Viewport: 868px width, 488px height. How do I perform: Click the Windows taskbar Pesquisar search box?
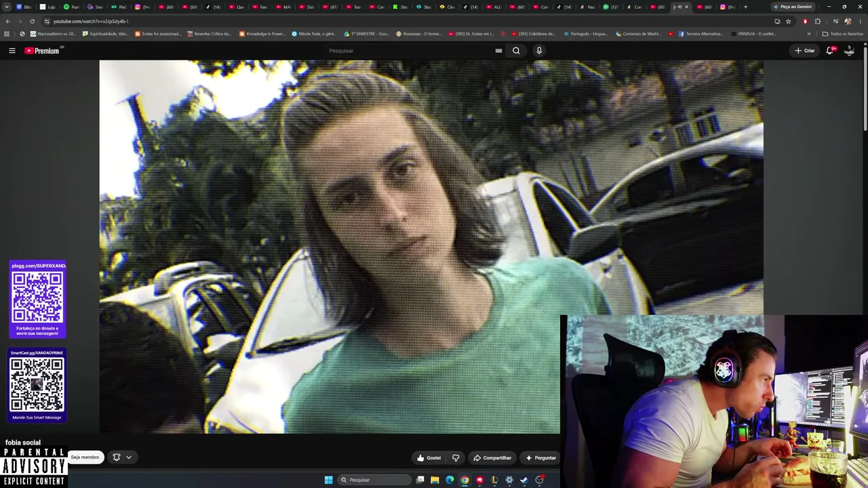pos(374,480)
